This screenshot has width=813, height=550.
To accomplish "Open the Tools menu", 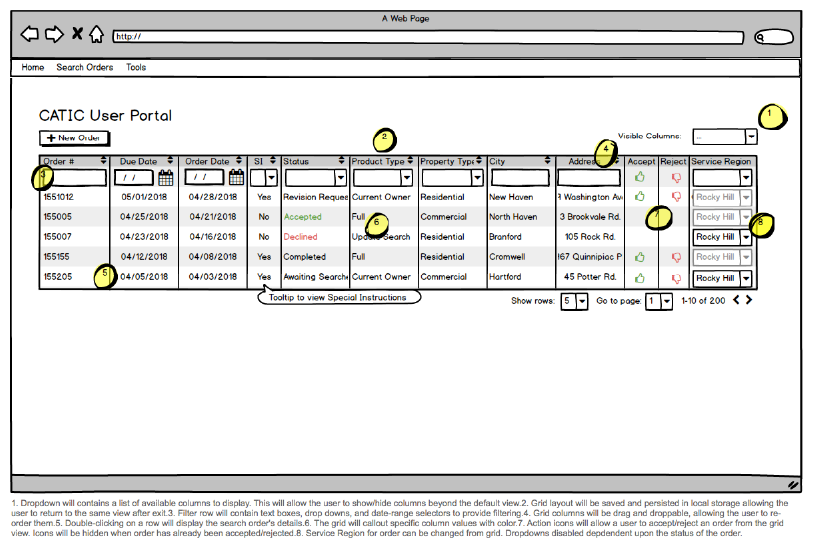I will pyautogui.click(x=136, y=67).
